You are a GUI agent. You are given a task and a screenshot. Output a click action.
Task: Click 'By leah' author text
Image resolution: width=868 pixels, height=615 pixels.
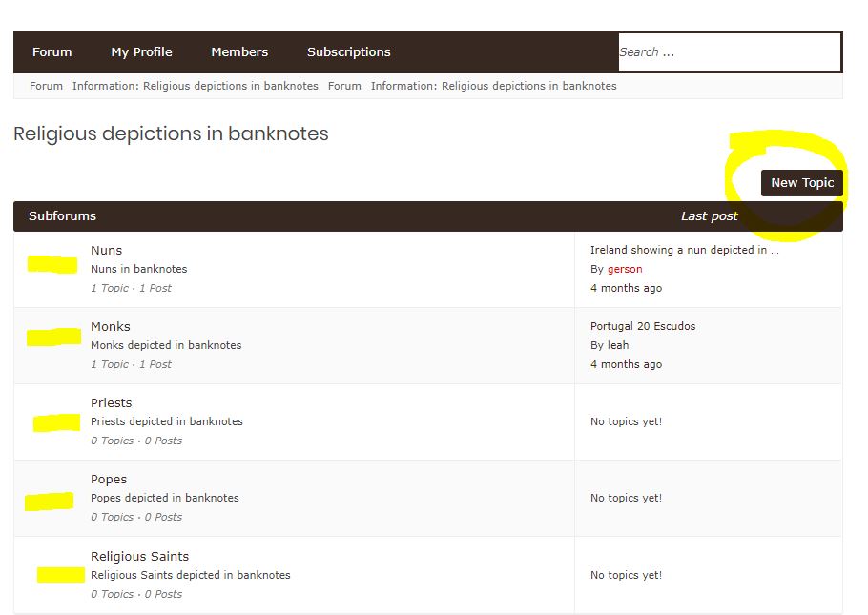[610, 345]
